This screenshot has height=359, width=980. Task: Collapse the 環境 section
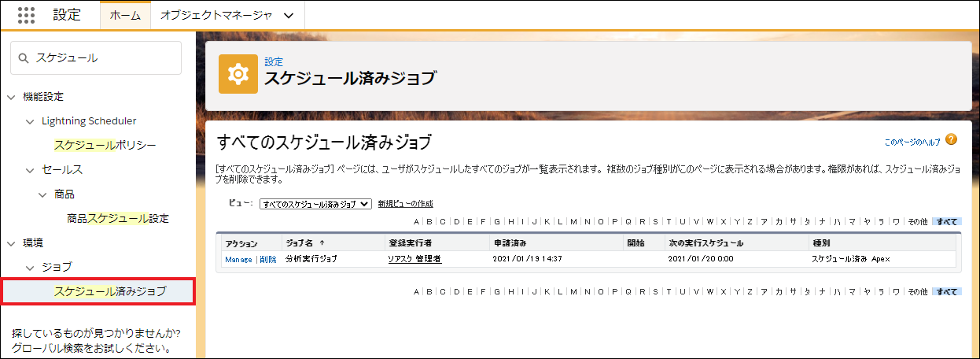point(11,243)
